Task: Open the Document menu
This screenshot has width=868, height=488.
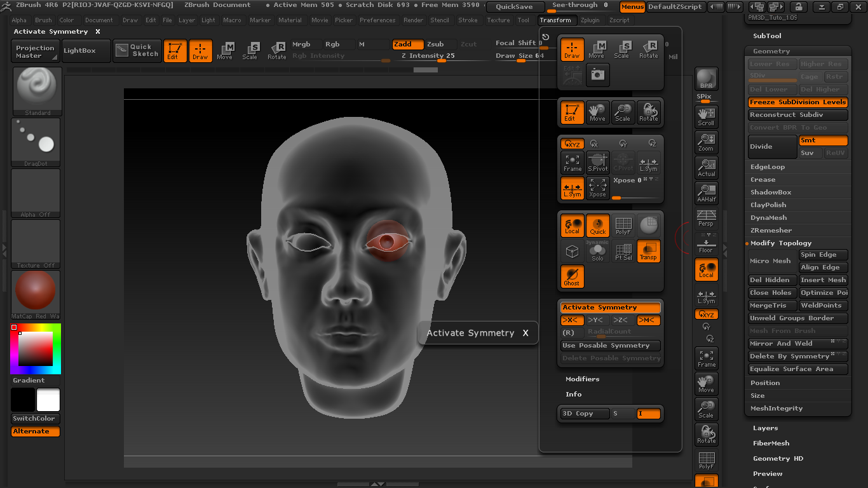Action: click(99, 20)
